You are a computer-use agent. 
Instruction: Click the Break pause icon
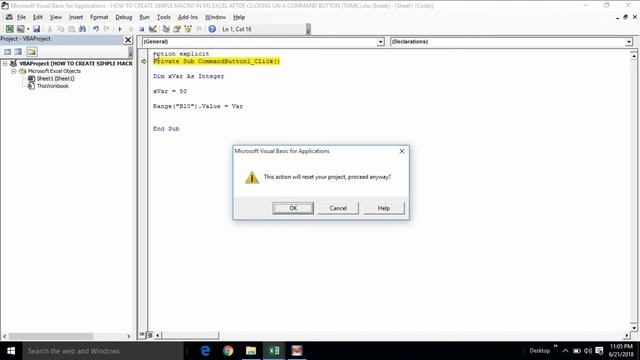click(131, 29)
